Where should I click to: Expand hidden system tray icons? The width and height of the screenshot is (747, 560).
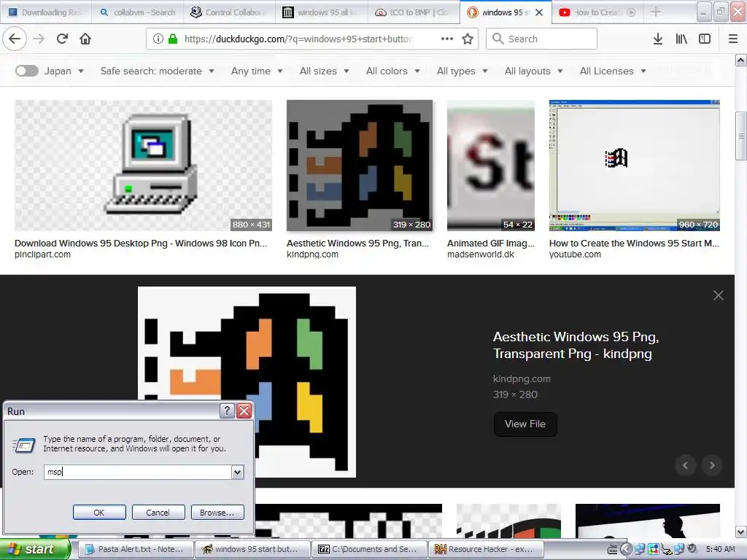pos(626,550)
